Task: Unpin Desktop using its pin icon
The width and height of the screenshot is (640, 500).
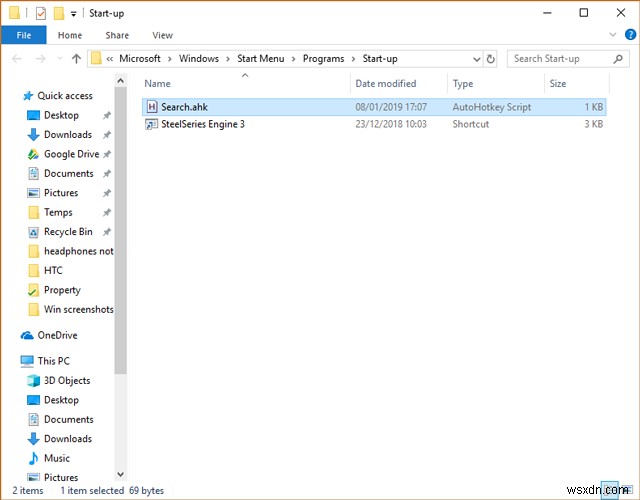Action: 107,116
